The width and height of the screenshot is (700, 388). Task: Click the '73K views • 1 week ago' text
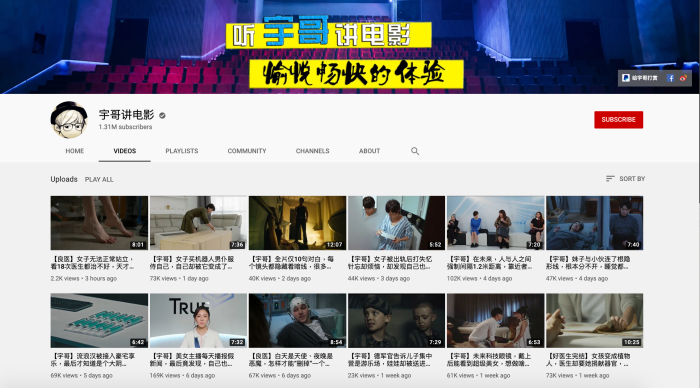(x=578, y=375)
